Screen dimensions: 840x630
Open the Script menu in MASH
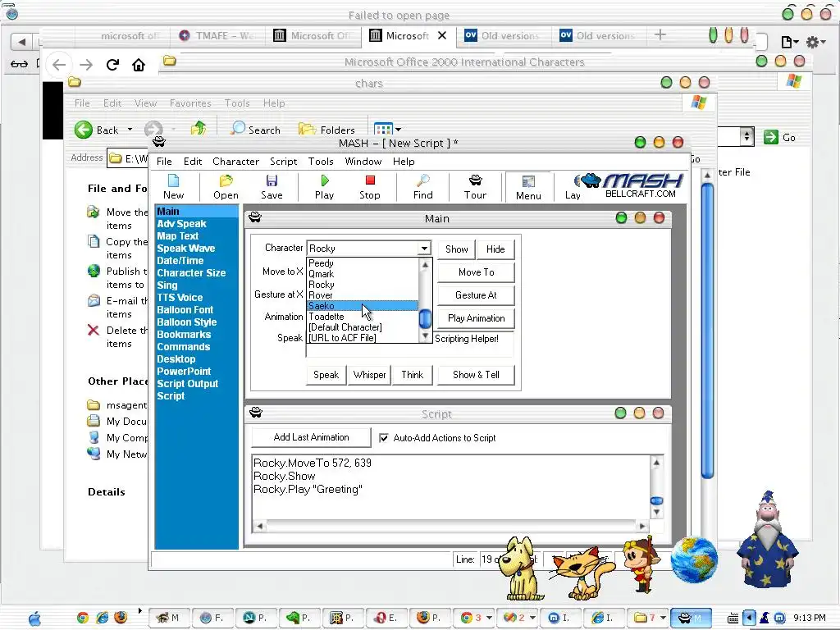[283, 162]
